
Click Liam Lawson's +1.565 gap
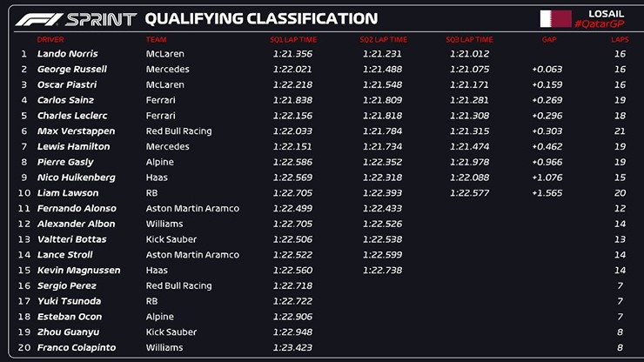pos(547,193)
